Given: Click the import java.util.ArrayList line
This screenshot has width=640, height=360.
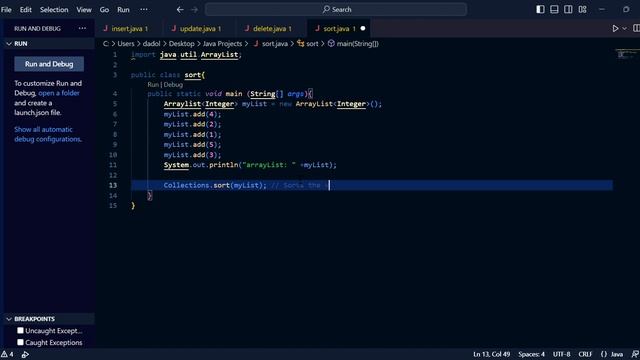Looking at the screenshot, I should point(187,54).
